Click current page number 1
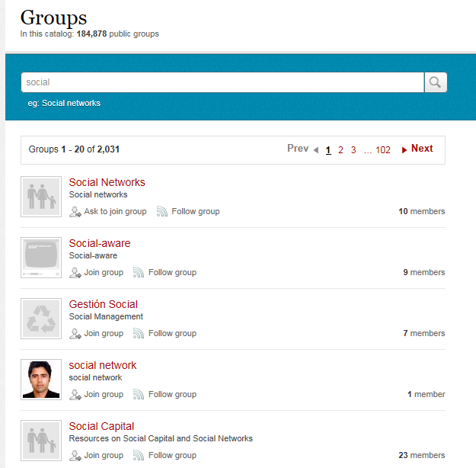 [328, 150]
